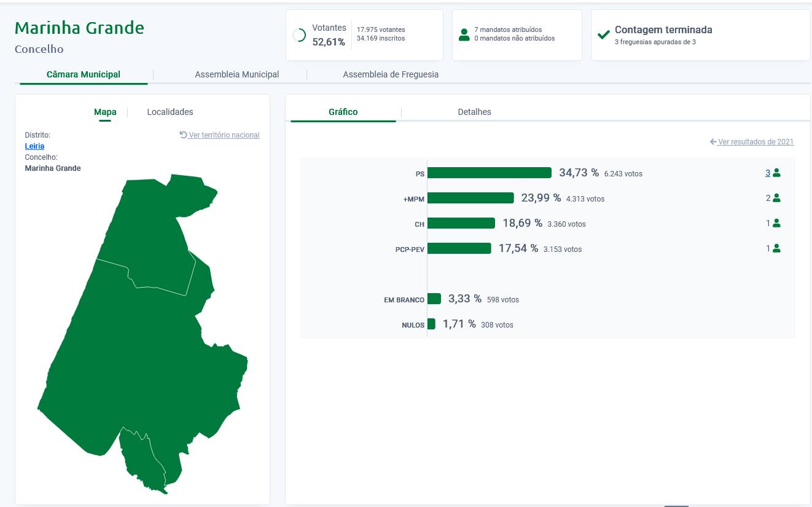Click 0 mandatos não atribuídos text
This screenshot has width=812, height=507.
515,38
